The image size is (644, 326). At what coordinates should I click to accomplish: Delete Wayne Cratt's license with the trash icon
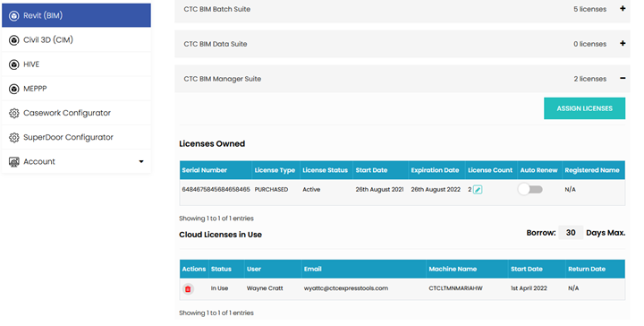pyautogui.click(x=188, y=289)
